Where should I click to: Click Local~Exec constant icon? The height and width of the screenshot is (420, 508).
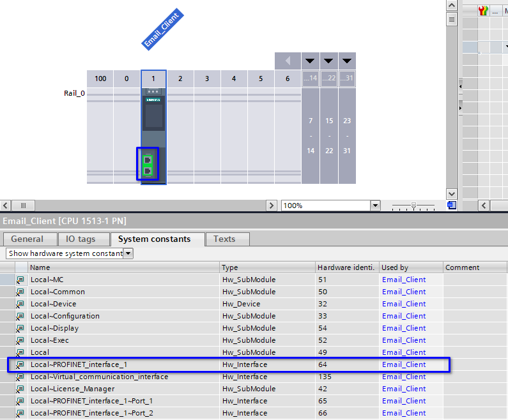[20, 340]
